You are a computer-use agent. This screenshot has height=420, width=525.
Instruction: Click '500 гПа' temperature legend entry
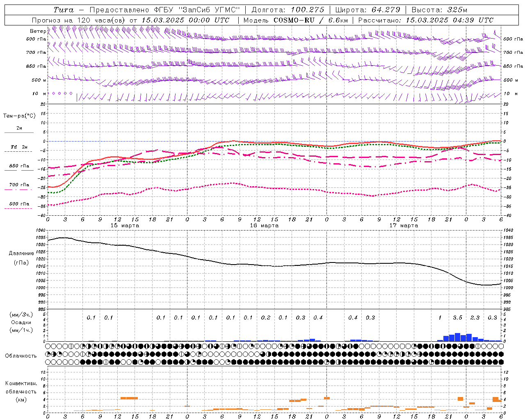(19, 204)
